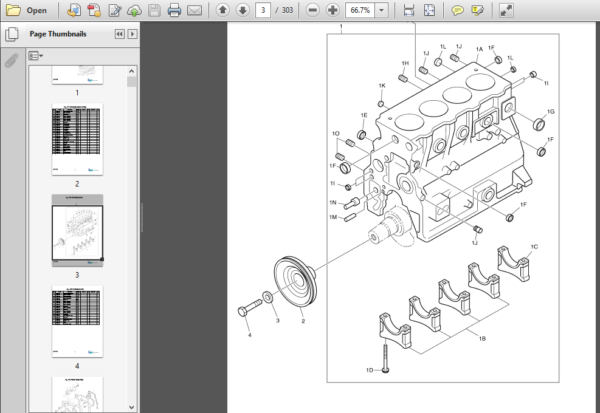Add a sticky note comment
600x413 pixels.
pos(457,10)
